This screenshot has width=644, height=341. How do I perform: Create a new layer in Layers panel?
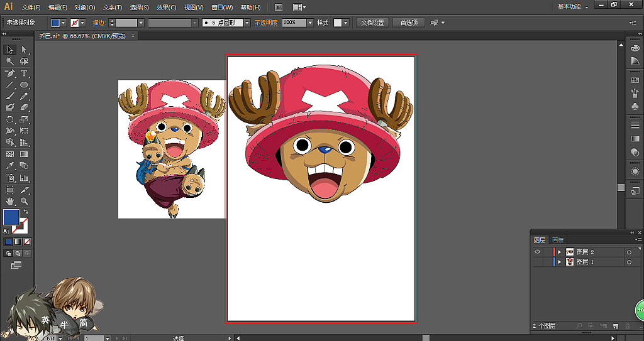(614, 326)
